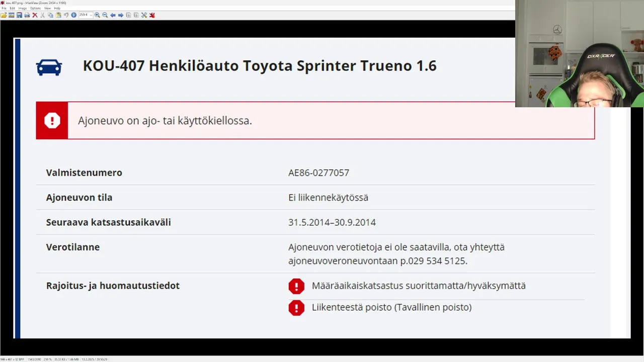The width and height of the screenshot is (644, 362).
Task: Save the image with the floppy icon
Action: (19, 15)
